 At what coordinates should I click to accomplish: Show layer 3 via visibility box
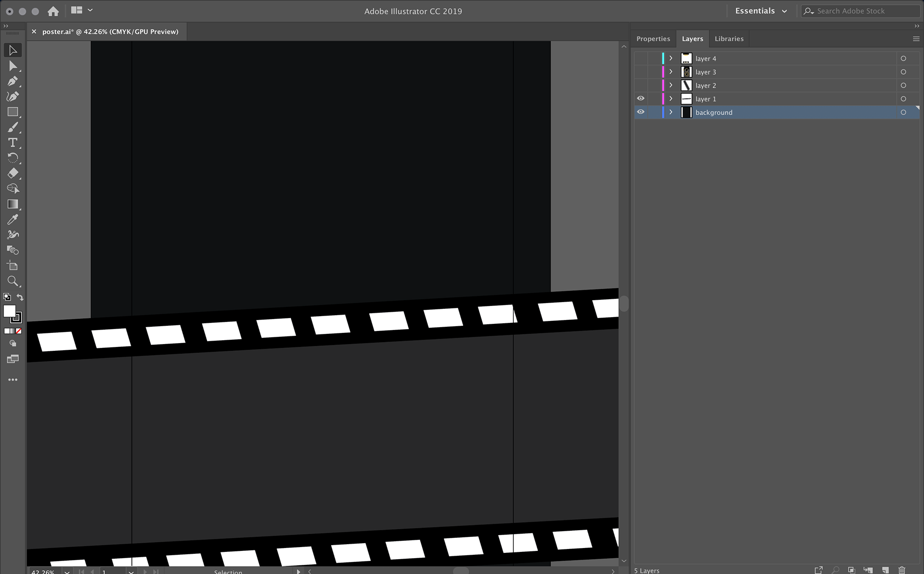641,72
